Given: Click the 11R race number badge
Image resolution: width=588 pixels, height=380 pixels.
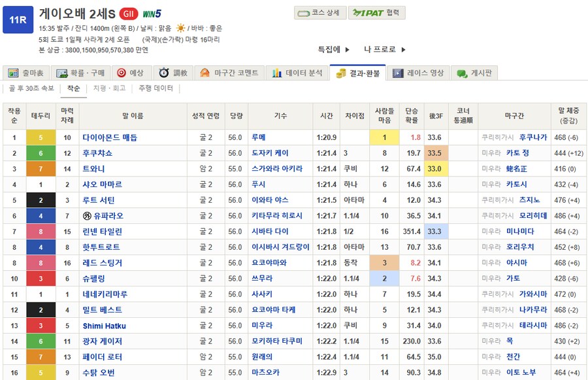Looking at the screenshot, I should click(x=18, y=20).
